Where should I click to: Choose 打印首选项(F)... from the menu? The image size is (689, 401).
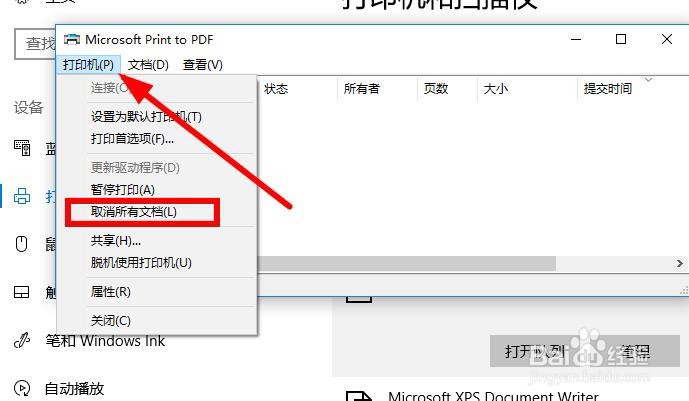[x=132, y=139]
